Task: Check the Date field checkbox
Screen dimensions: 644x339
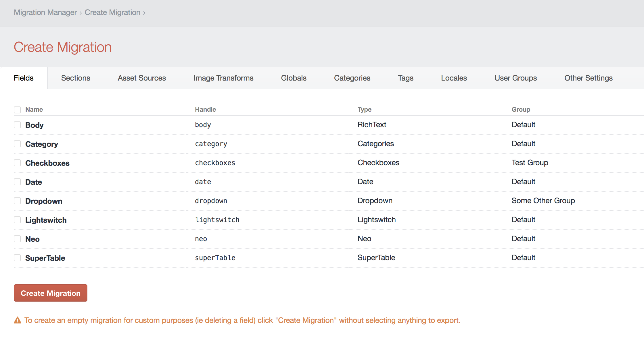Action: click(17, 182)
